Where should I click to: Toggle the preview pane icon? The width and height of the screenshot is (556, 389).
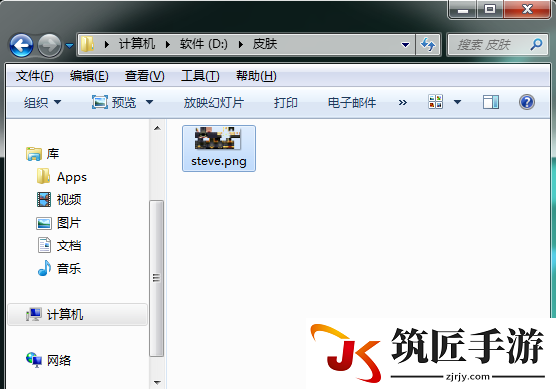pyautogui.click(x=491, y=102)
